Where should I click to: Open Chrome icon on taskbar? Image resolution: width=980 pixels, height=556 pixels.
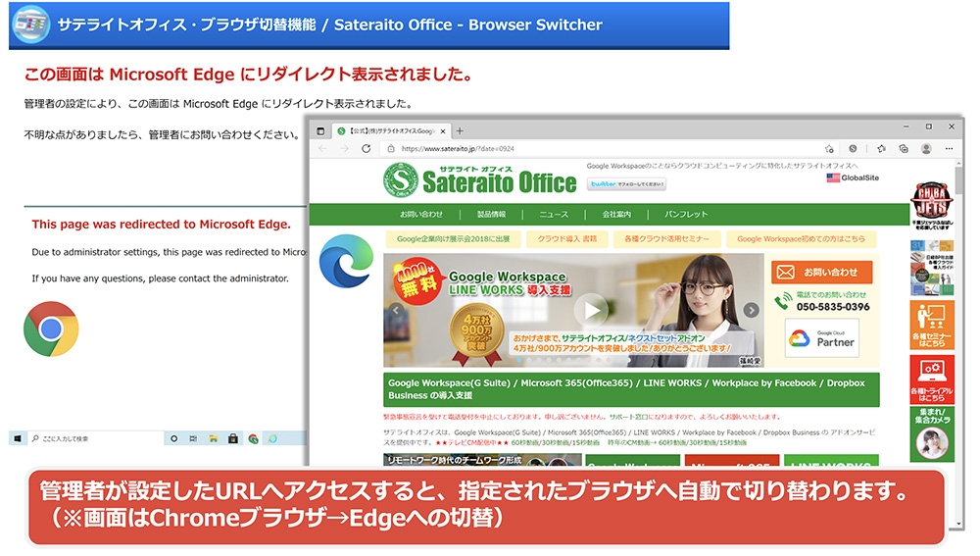253,439
